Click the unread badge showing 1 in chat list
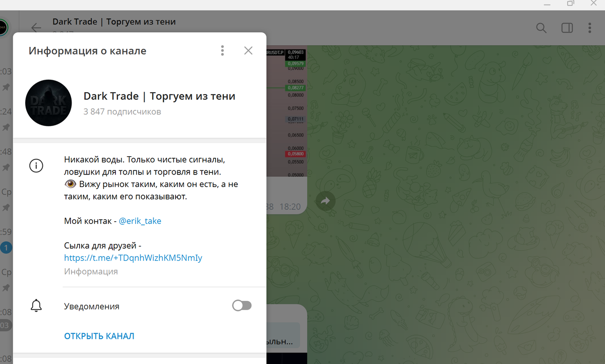605x364 pixels. pos(6,248)
